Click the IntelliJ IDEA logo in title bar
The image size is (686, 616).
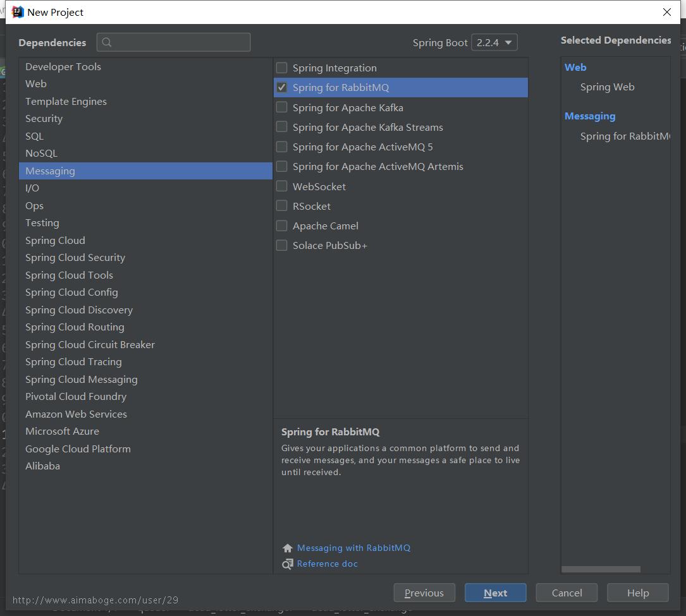pos(18,12)
